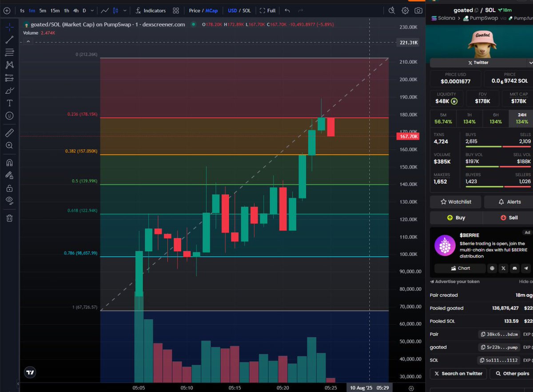This screenshot has width=533, height=392.
Task: Open Other pairs list
Action: (512, 373)
